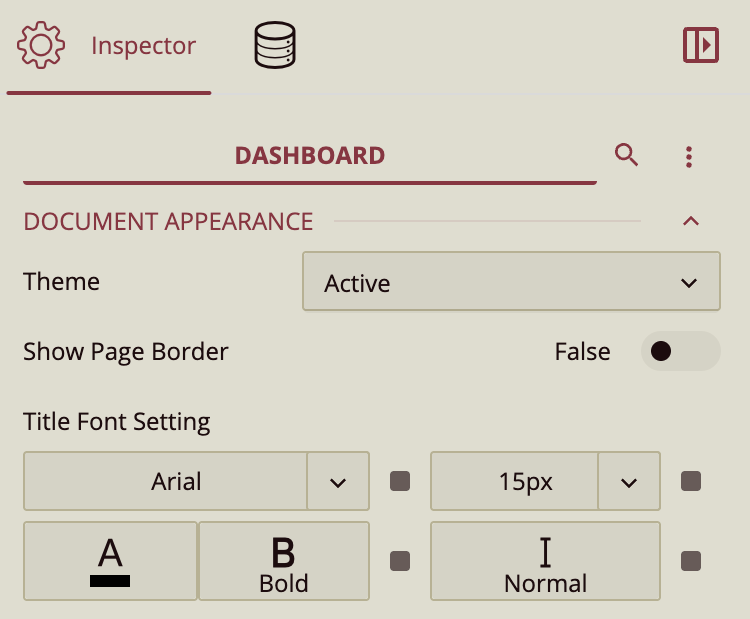Viewport: 750px width, 619px height.
Task: Expand the Arial font family dropdown arrow
Action: pyautogui.click(x=338, y=482)
